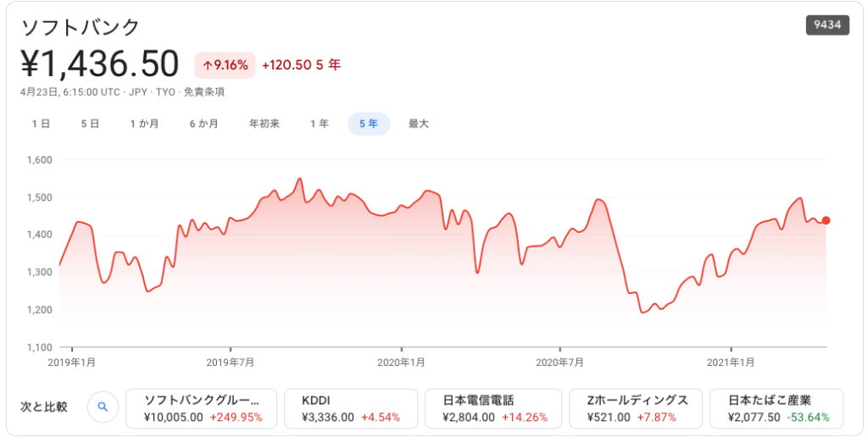The width and height of the screenshot is (868, 443).
Task: Show the 最大 range chart
Action: tap(419, 124)
